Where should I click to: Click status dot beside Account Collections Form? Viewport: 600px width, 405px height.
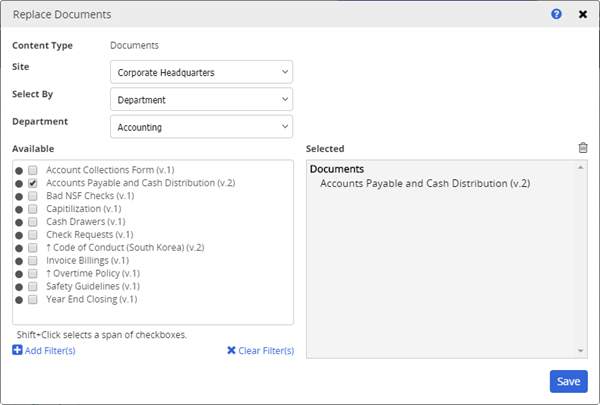point(19,171)
